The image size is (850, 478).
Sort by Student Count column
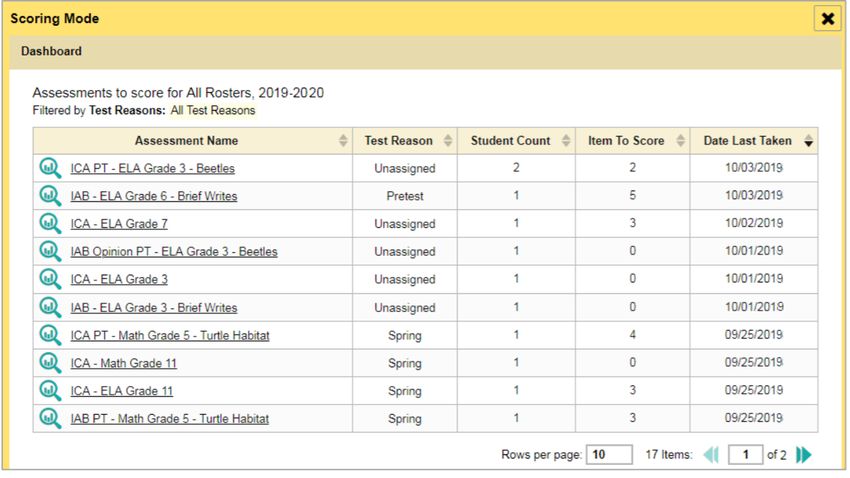[x=566, y=141]
